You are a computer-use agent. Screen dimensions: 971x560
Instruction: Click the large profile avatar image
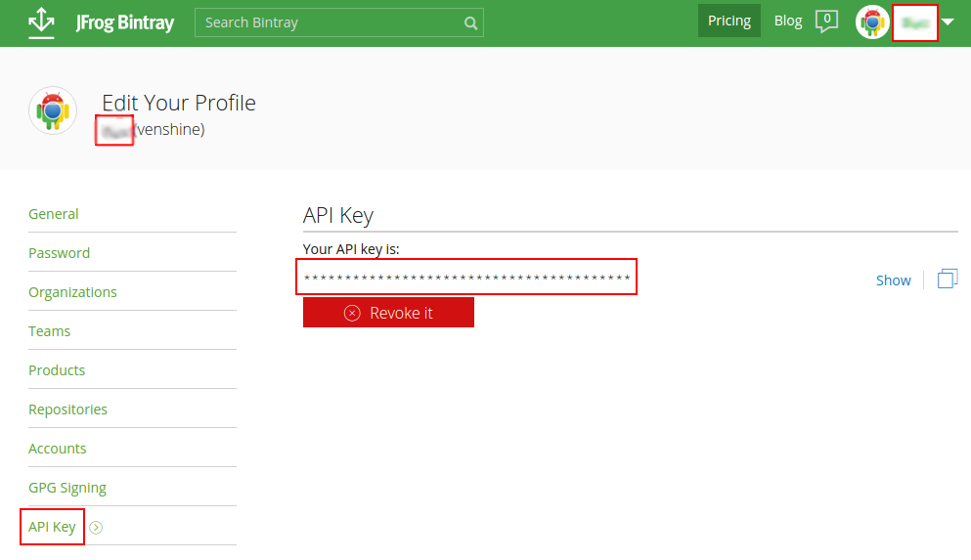(x=53, y=110)
